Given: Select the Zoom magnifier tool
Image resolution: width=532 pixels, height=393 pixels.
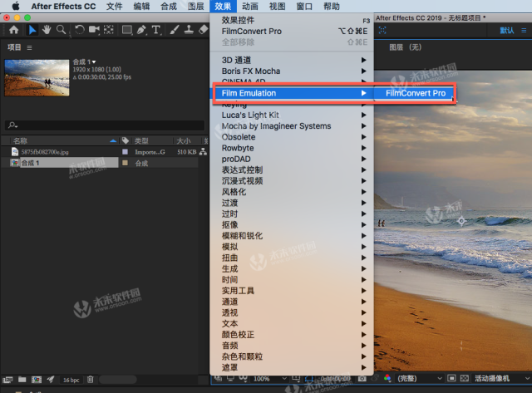Looking at the screenshot, I should (x=61, y=30).
